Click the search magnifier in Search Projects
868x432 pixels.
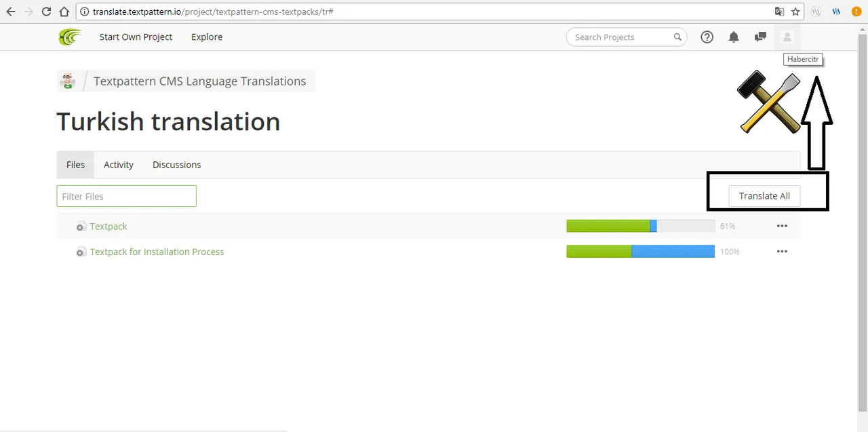click(677, 37)
